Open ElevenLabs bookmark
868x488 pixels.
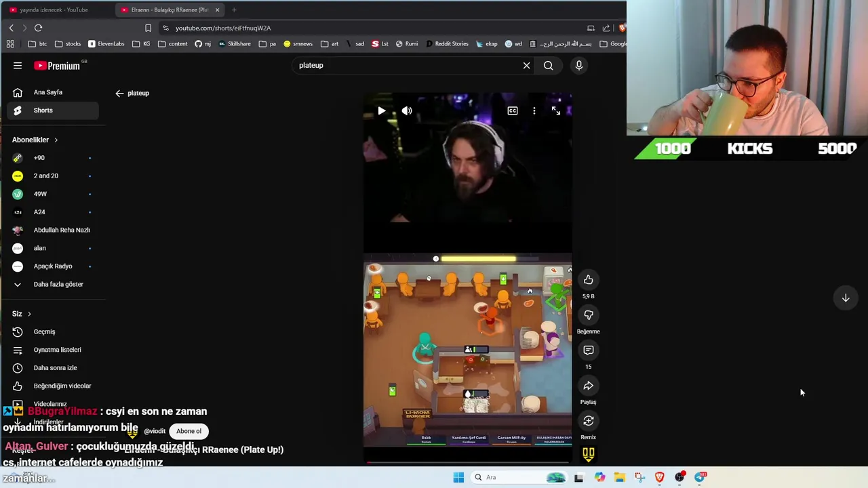106,44
